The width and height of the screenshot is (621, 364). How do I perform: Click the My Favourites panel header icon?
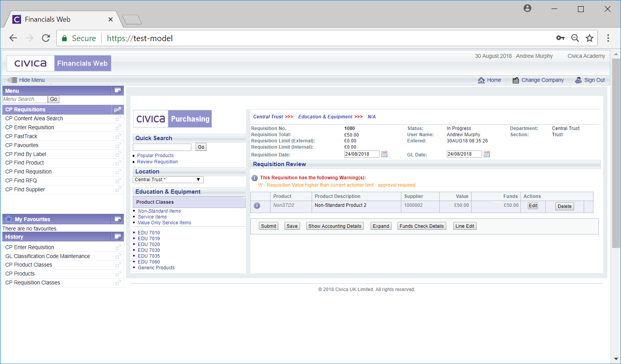pyautogui.click(x=118, y=219)
